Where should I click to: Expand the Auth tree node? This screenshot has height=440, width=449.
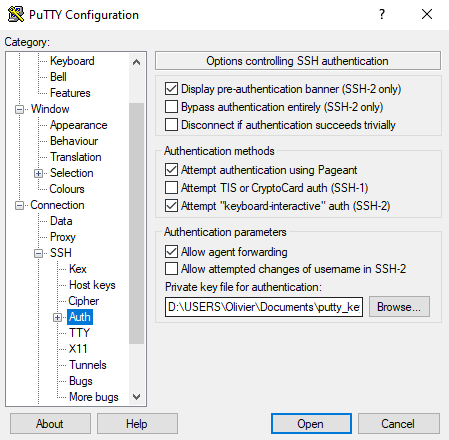pyautogui.click(x=57, y=317)
